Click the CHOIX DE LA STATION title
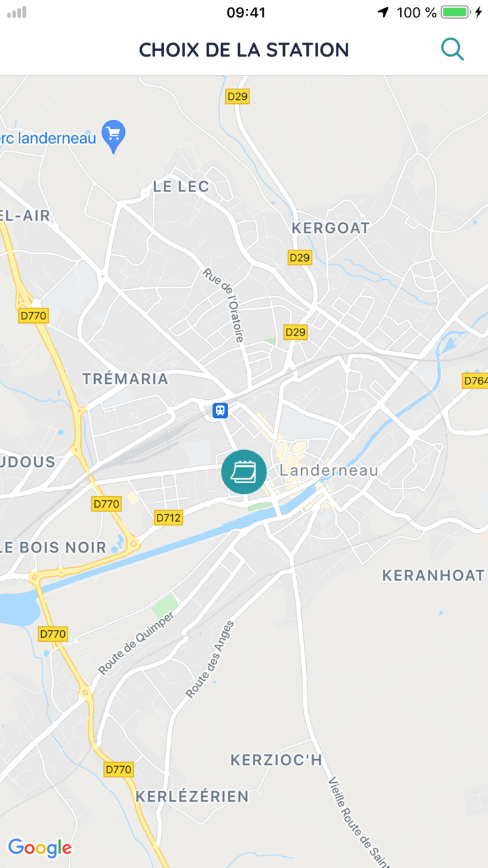 [x=244, y=50]
